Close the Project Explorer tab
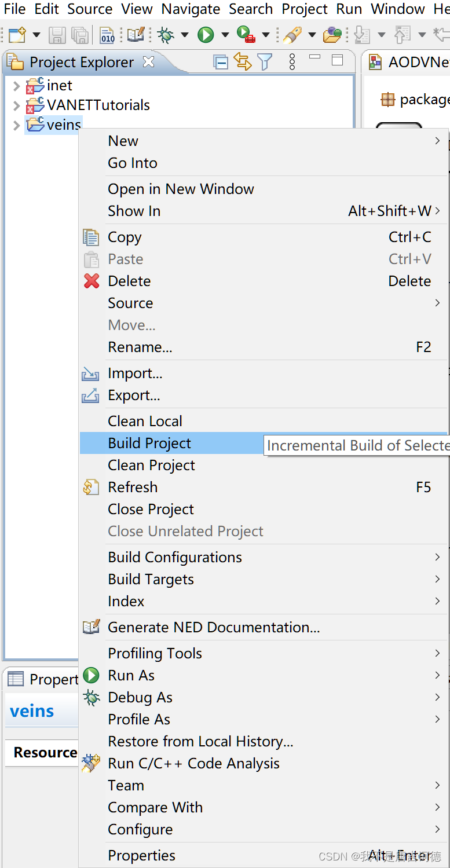Image resolution: width=450 pixels, height=868 pixels. pos(149,61)
